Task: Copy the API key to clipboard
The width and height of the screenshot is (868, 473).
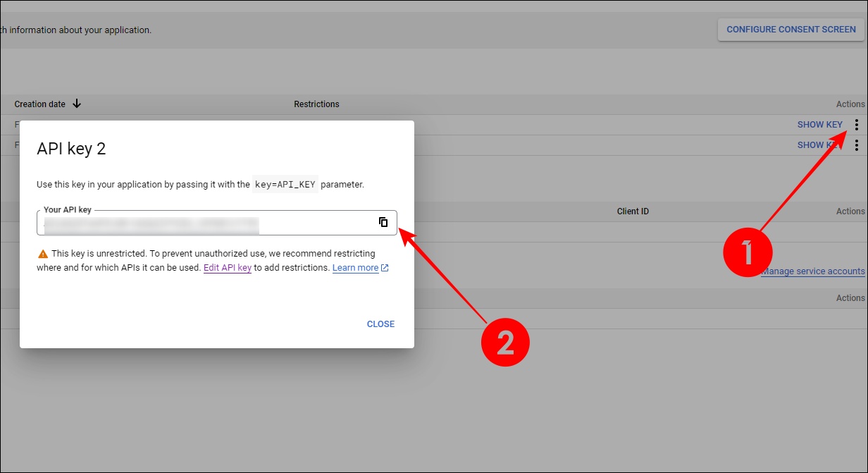Action: (383, 222)
